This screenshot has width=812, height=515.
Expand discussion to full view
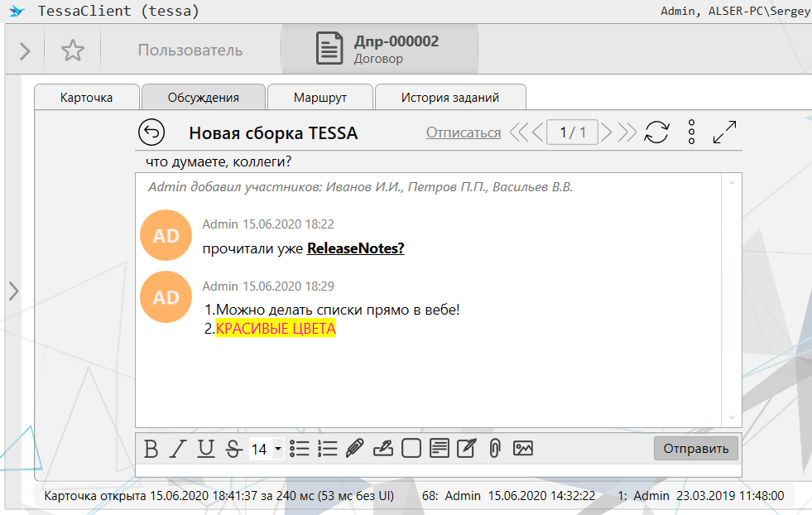724,132
